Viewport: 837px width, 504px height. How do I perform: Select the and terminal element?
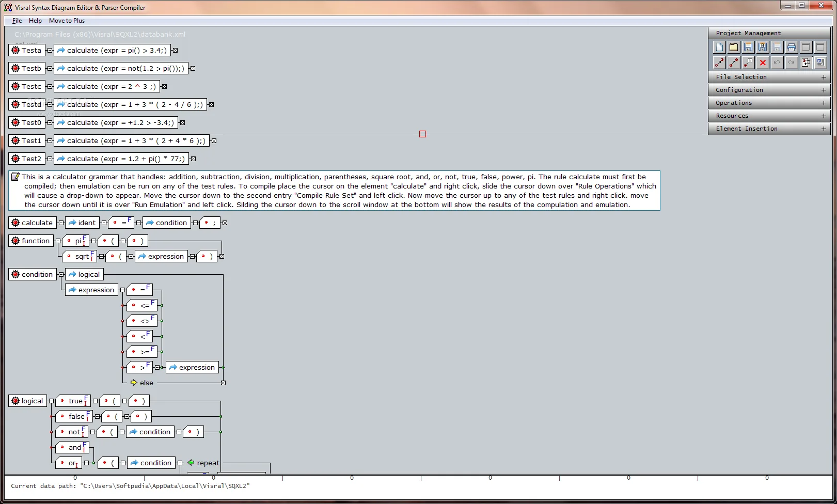point(72,447)
